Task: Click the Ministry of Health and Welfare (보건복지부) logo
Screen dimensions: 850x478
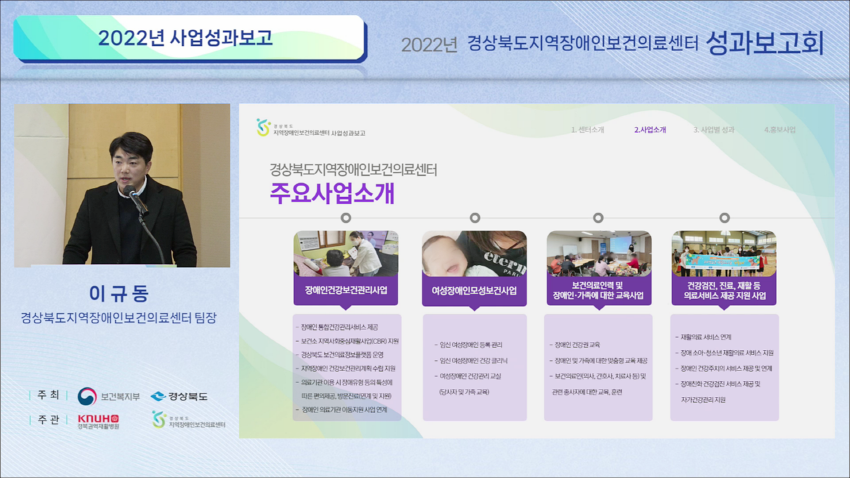Action: pos(108,396)
